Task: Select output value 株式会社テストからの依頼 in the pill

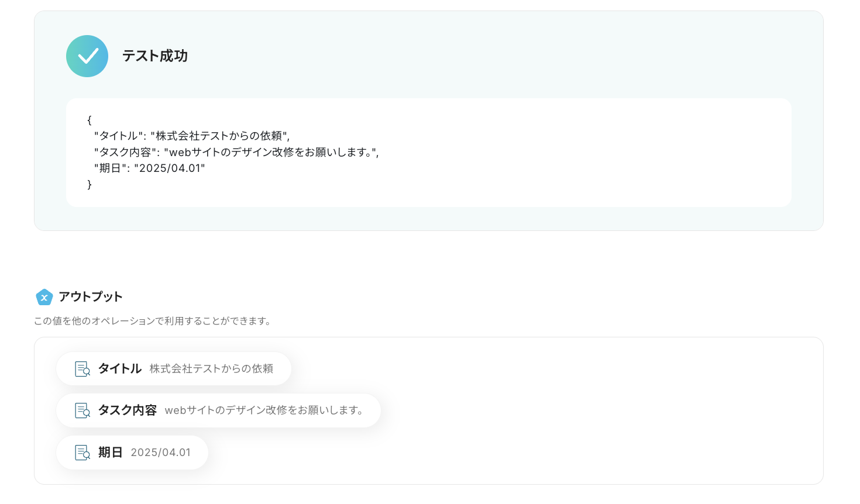Action: coord(211,369)
